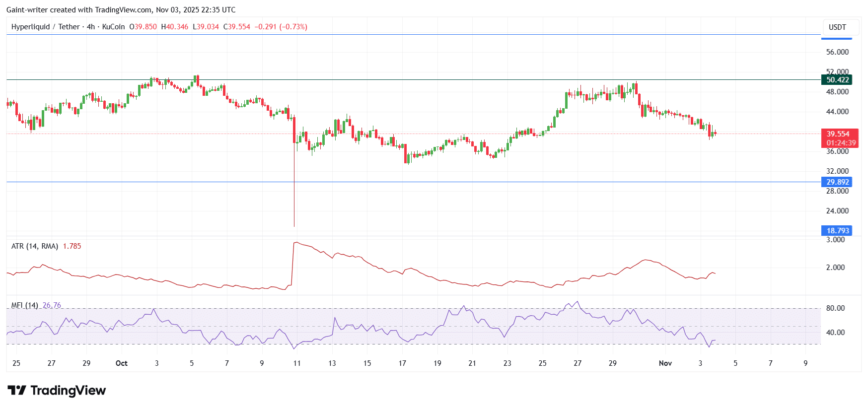Click the green horizontal line at 50.422

pyautogui.click(x=397, y=79)
